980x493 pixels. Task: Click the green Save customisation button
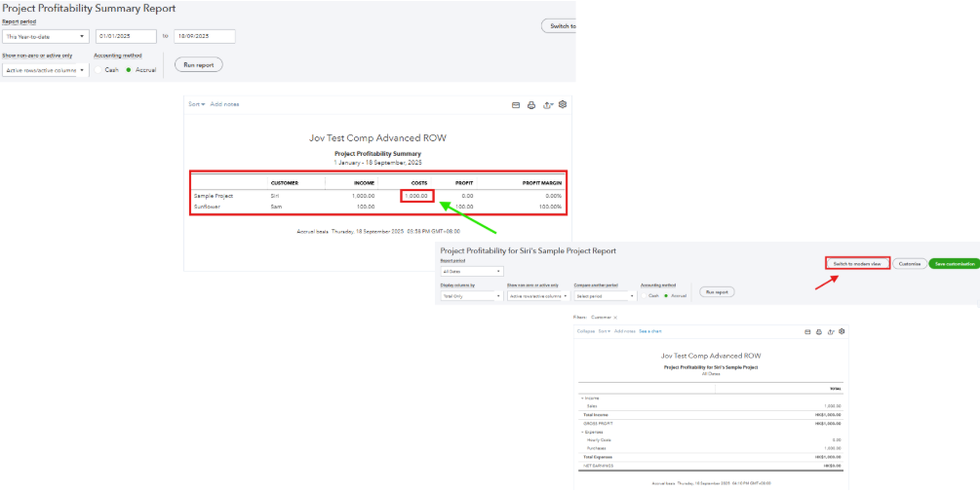(x=954, y=263)
